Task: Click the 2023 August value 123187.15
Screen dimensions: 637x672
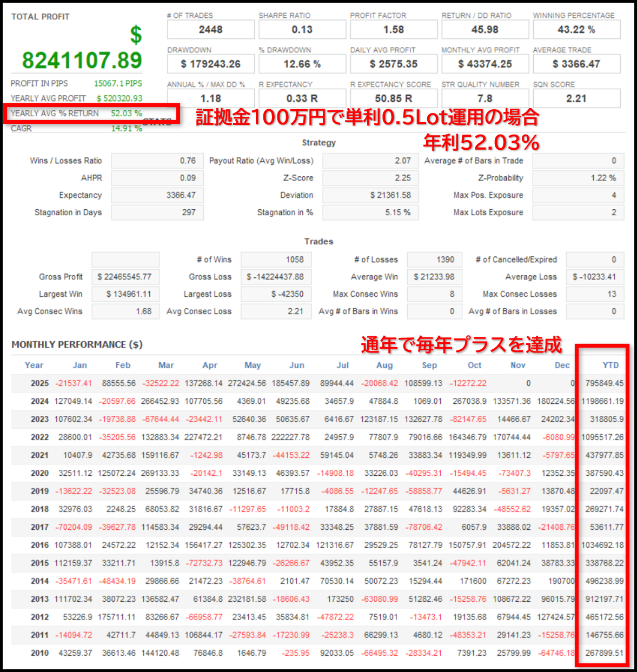Action: (379, 419)
